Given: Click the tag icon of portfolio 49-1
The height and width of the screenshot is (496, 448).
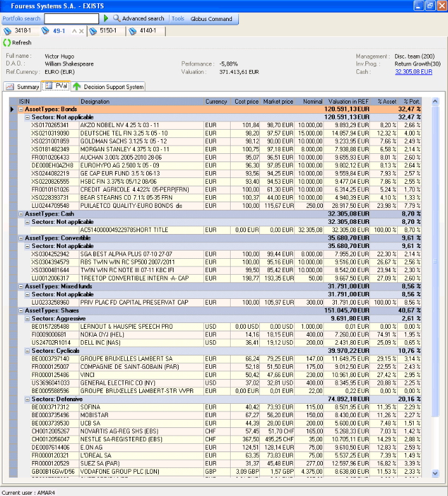Looking at the screenshot, I should pyautogui.click(x=46, y=31).
